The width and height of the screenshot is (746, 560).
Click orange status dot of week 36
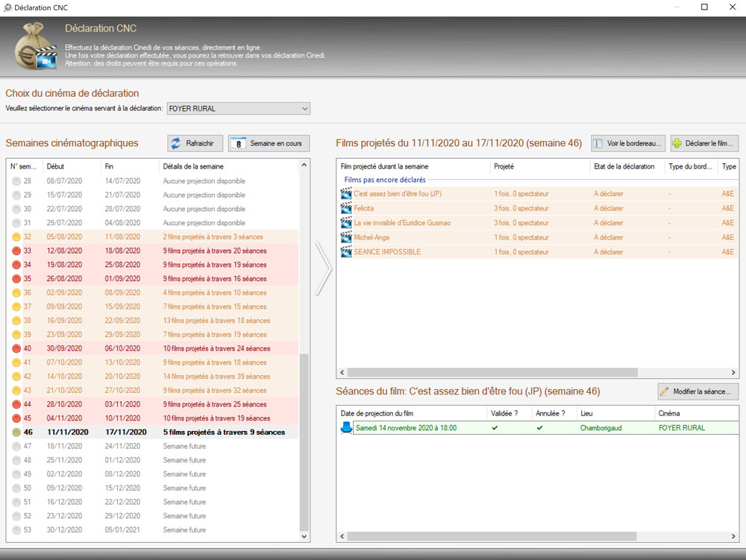(x=16, y=293)
